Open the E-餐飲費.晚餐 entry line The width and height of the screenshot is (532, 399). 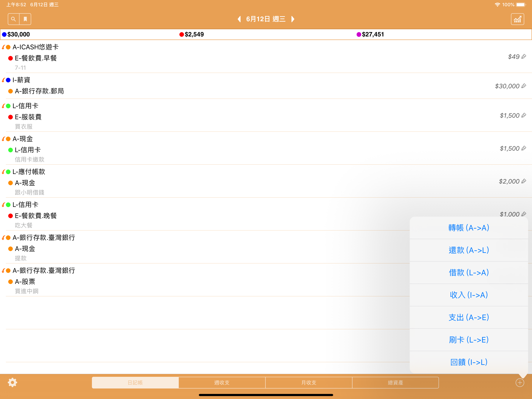[x=36, y=216]
